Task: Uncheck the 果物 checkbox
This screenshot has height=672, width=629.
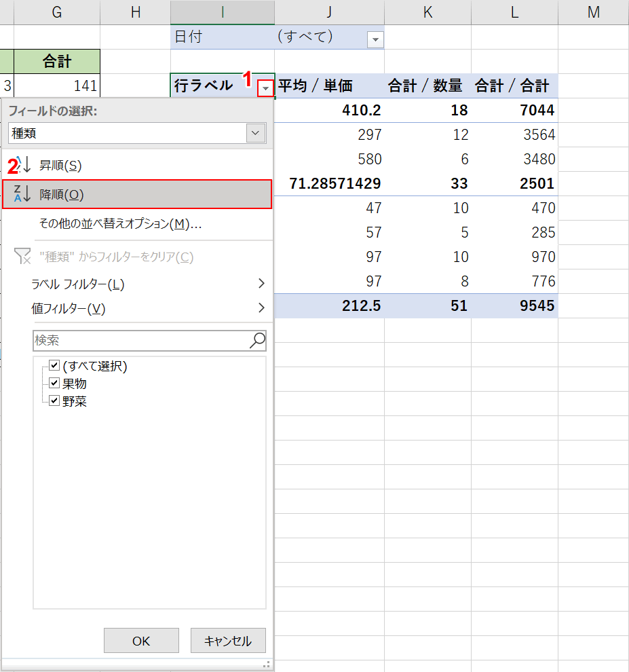Action: pyautogui.click(x=55, y=383)
